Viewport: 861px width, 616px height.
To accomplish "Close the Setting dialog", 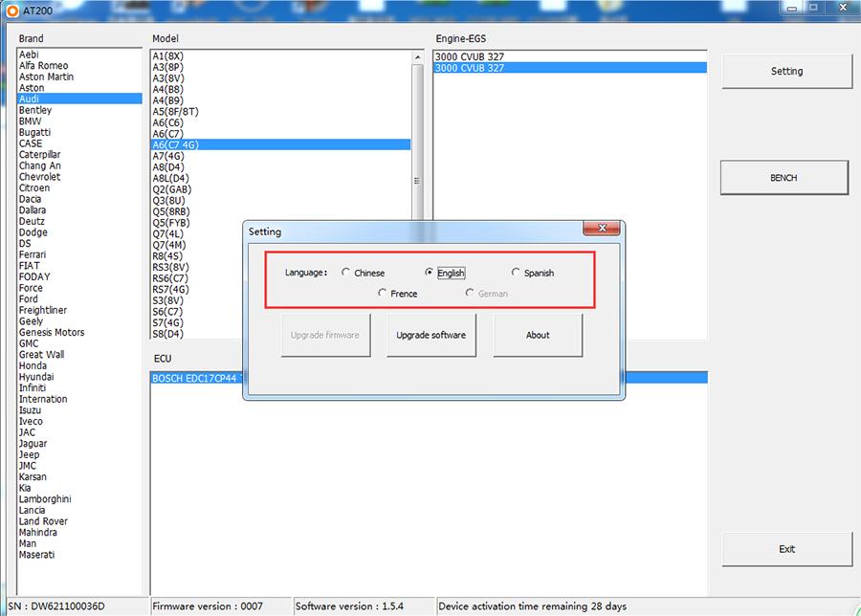I will coord(601,229).
